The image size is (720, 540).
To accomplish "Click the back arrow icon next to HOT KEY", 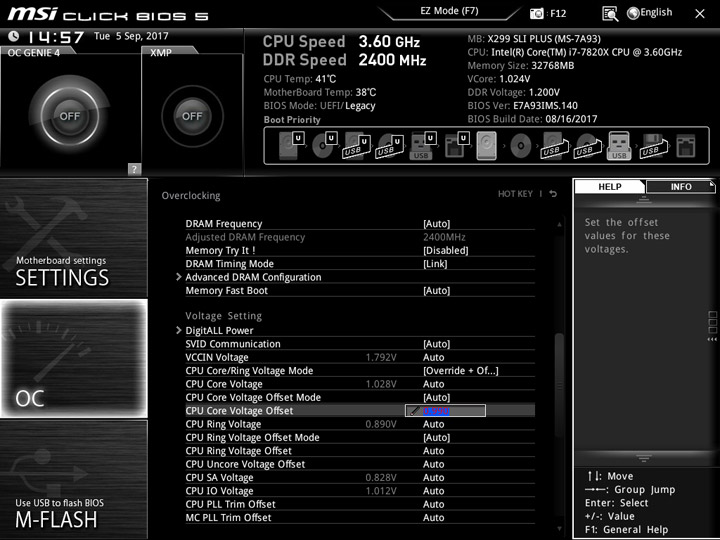I will (553, 194).
